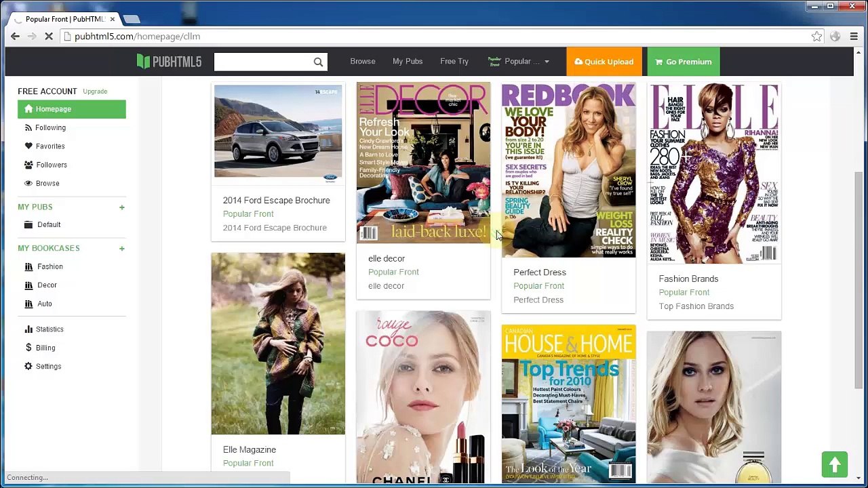Click the PubHTML5 logo
The width and height of the screenshot is (868, 488).
pyautogui.click(x=169, y=62)
